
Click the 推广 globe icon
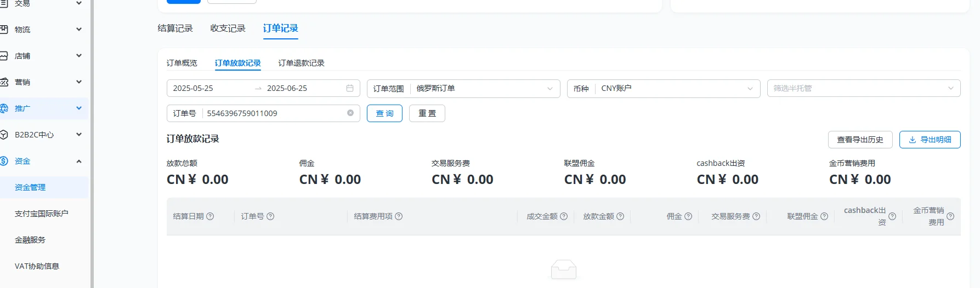click(3, 108)
